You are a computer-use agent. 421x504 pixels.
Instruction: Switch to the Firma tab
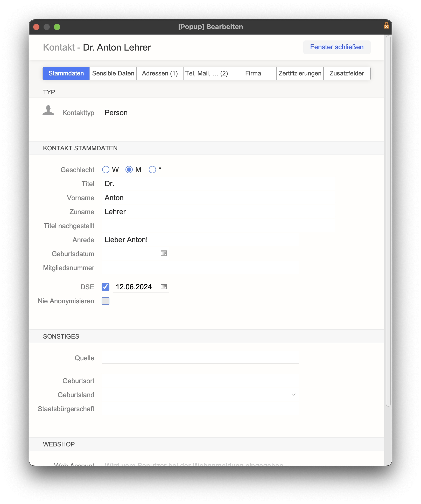pos(253,73)
